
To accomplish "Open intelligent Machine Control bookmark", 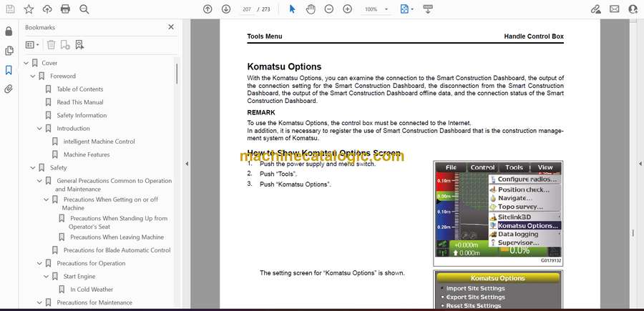I will click(x=99, y=141).
